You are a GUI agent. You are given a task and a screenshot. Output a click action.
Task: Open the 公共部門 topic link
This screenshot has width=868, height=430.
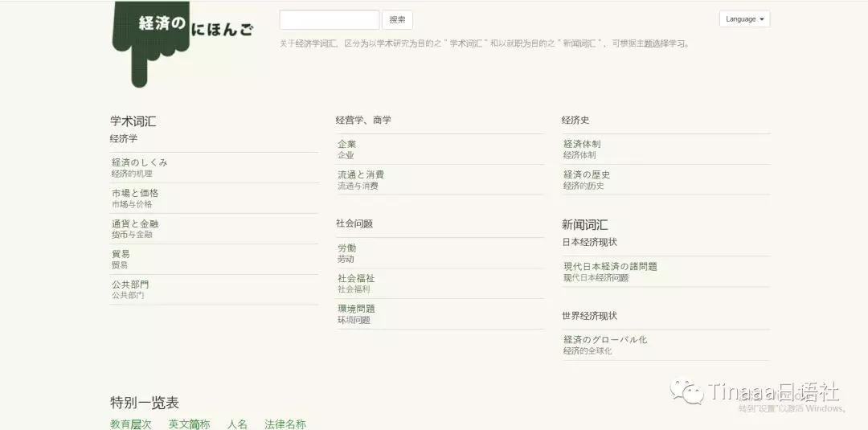pyautogui.click(x=130, y=285)
